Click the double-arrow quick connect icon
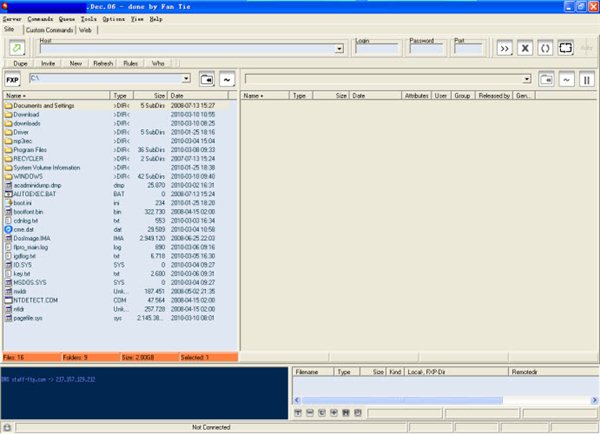Screen dimensions: 600x434 pyautogui.click(x=504, y=47)
